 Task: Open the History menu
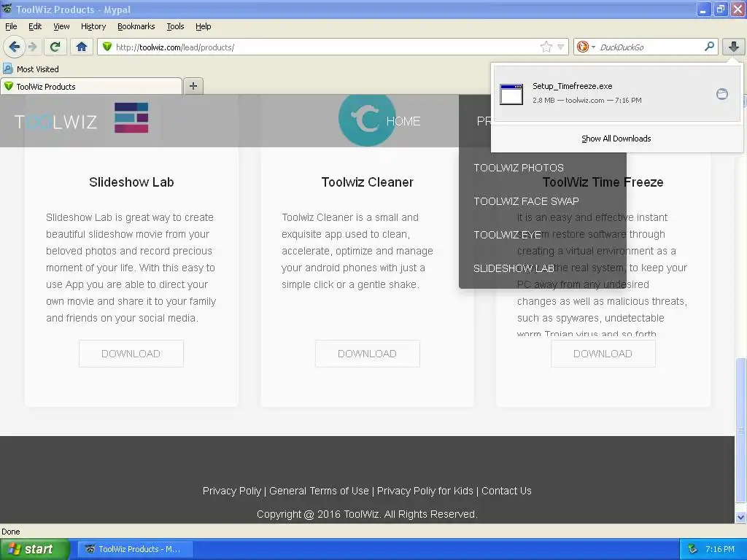[x=93, y=26]
